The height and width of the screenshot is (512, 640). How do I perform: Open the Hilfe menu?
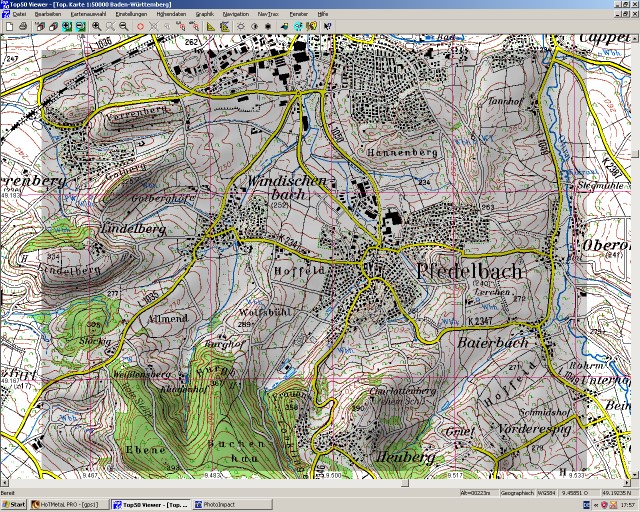click(323, 15)
